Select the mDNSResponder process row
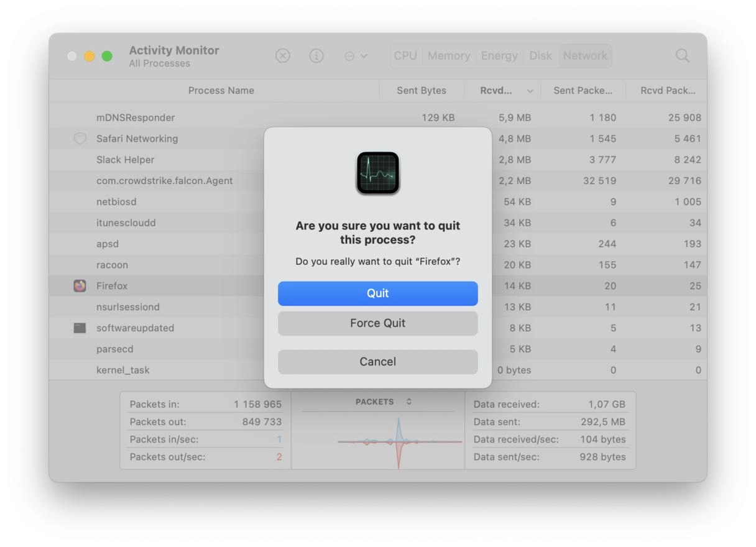The width and height of the screenshot is (756, 547). tap(378, 117)
